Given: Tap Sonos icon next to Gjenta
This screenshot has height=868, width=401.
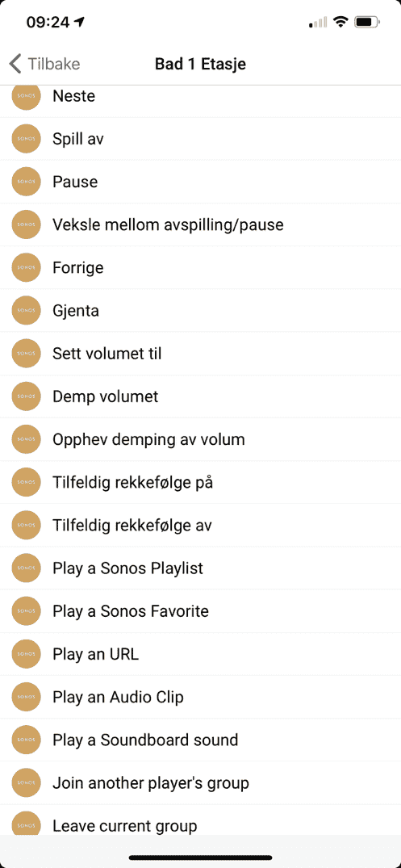Looking at the screenshot, I should coord(26,311).
